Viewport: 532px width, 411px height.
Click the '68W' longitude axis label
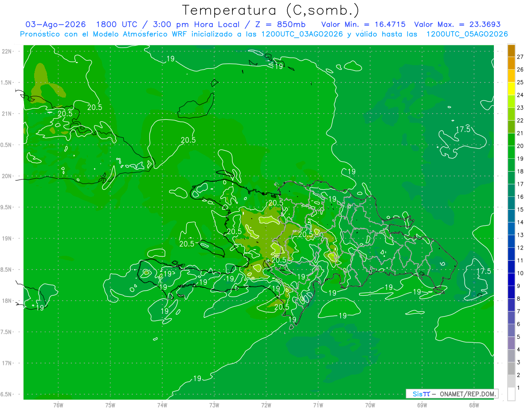(x=474, y=405)
